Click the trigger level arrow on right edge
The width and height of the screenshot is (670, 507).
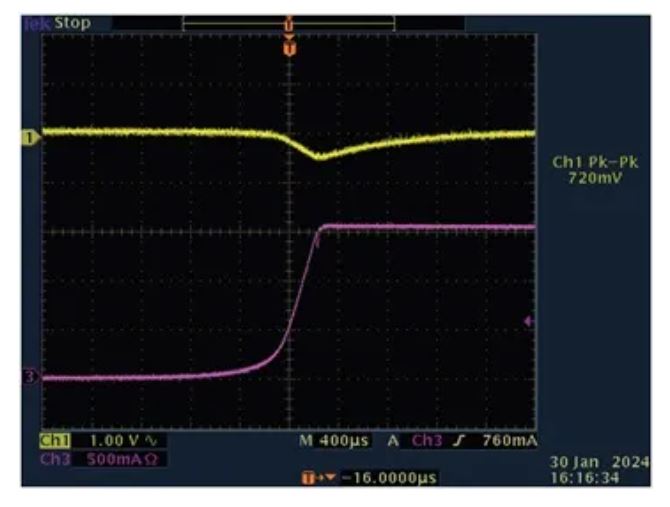528,321
